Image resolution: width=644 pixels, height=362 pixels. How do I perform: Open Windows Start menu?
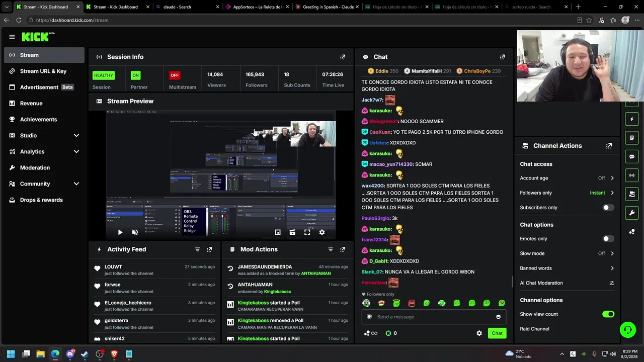tap(11, 354)
